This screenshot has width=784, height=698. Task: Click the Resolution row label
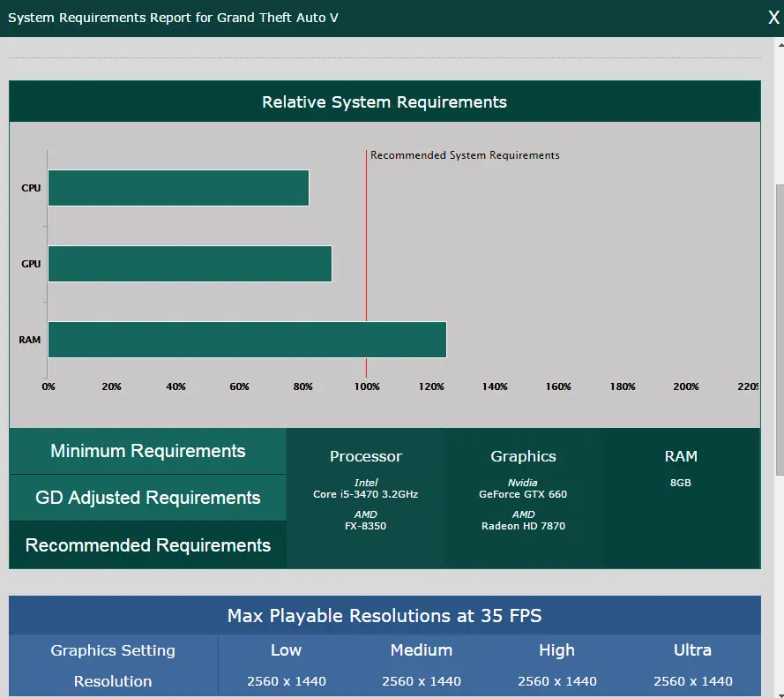tap(113, 681)
